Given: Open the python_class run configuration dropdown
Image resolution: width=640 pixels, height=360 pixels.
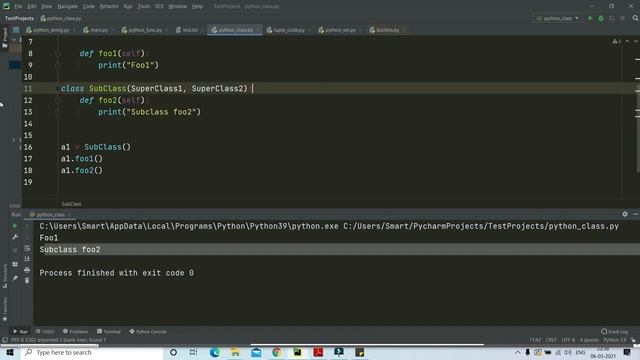Looking at the screenshot, I should pyautogui.click(x=558, y=18).
